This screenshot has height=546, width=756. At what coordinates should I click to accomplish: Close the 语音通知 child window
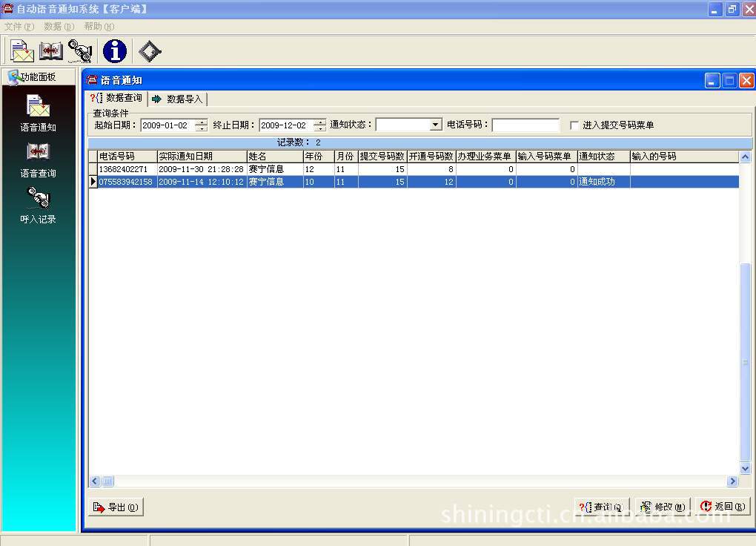point(746,80)
